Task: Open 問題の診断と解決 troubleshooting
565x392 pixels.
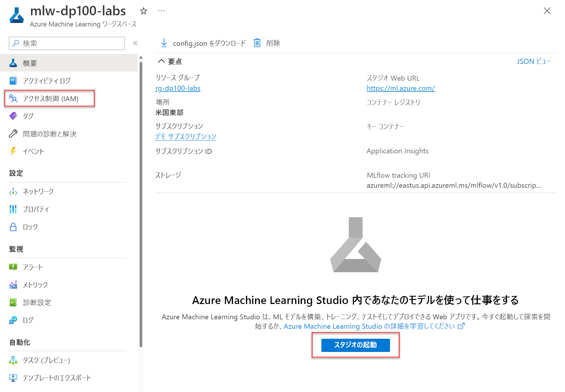Action: 50,134
